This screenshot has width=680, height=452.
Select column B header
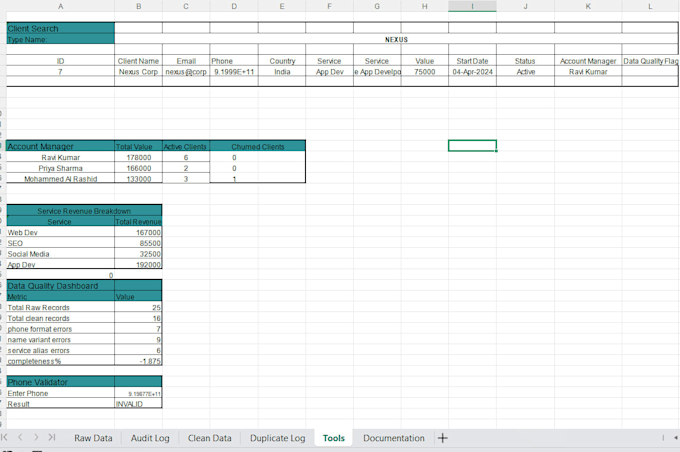pyautogui.click(x=138, y=6)
